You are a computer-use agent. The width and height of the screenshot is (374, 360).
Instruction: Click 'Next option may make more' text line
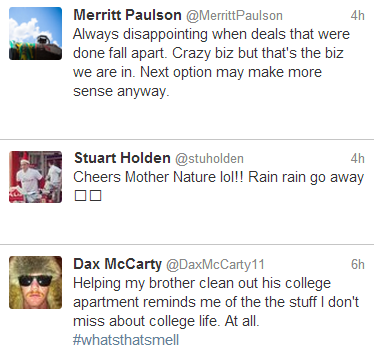click(x=197, y=72)
